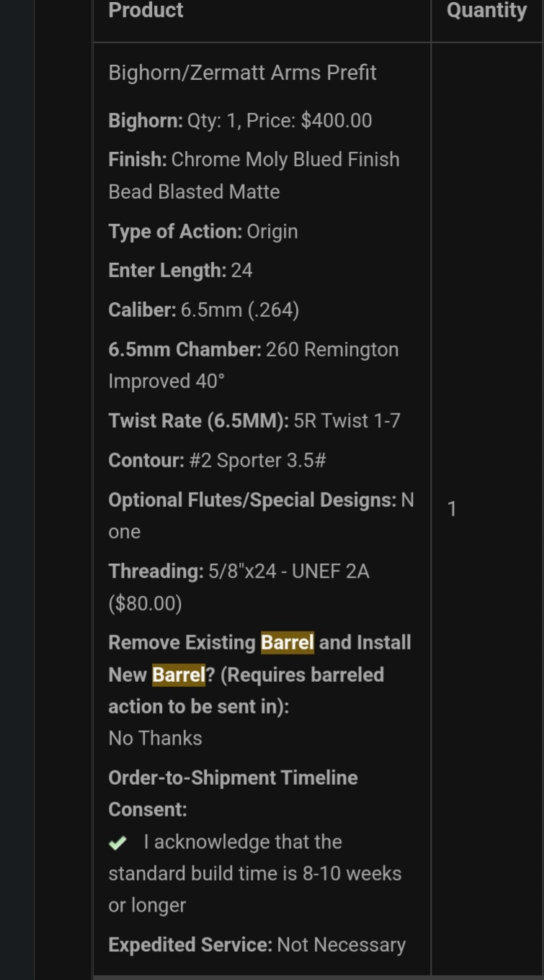This screenshot has width=544, height=980.
Task: Click the Contour #2 Sporter 3.5# line
Action: (x=217, y=460)
